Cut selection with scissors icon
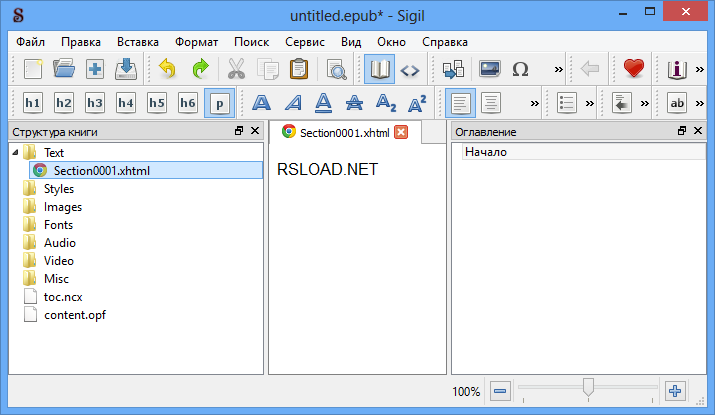Viewport: 715px width, 415px height. click(x=236, y=69)
